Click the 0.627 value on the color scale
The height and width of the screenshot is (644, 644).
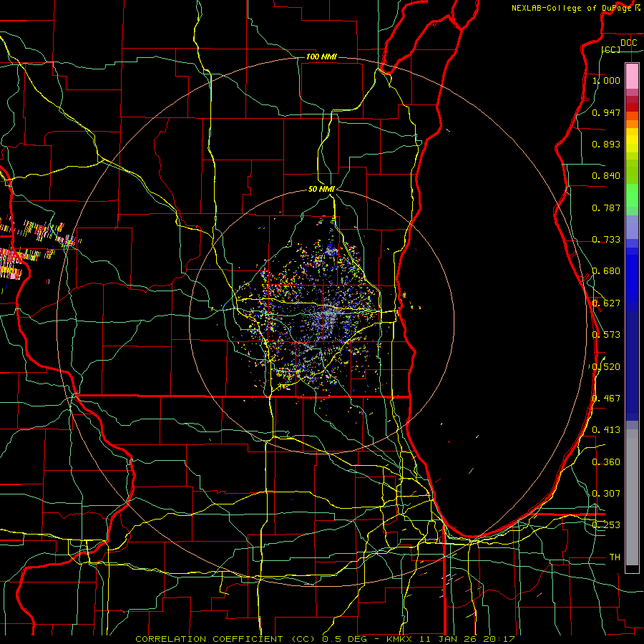(x=606, y=303)
